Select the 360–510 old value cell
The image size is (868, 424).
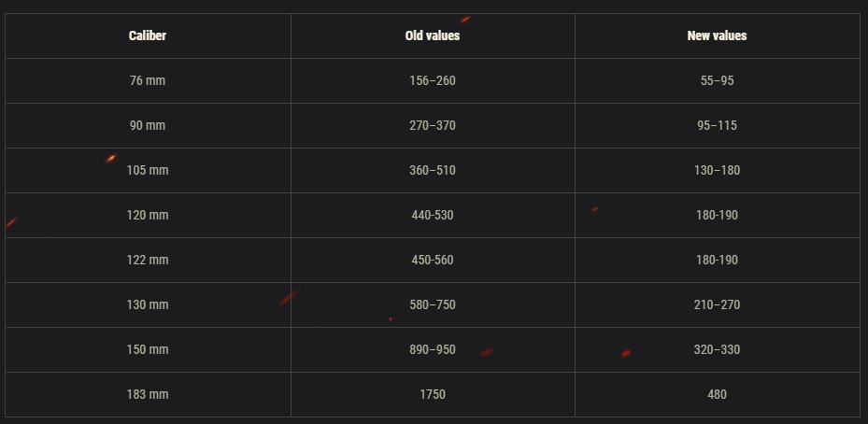[433, 170]
